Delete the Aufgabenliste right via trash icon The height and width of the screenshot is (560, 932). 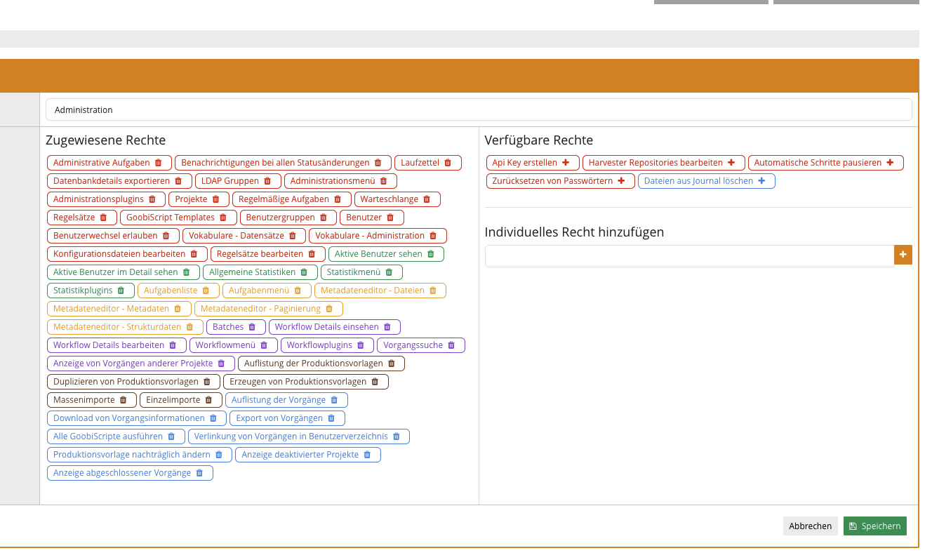click(206, 291)
